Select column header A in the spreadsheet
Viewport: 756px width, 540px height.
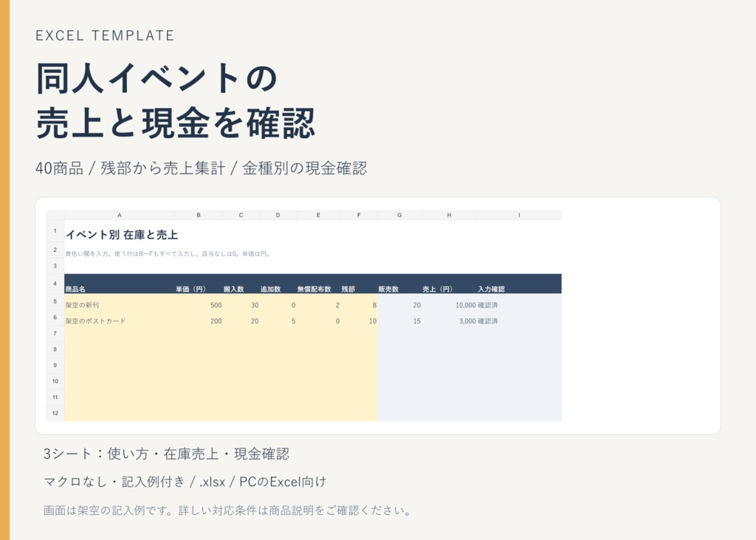pyautogui.click(x=120, y=215)
